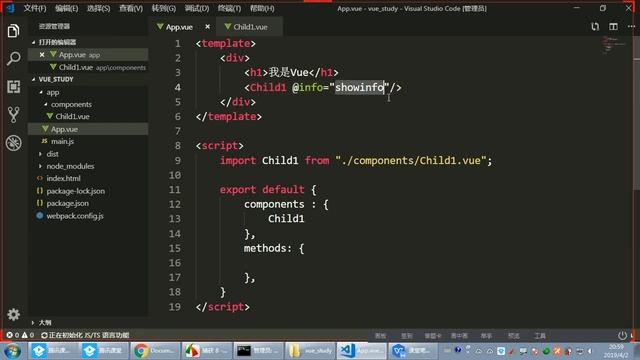
Task: Click the VS Code taskbar button
Action: pos(362,351)
